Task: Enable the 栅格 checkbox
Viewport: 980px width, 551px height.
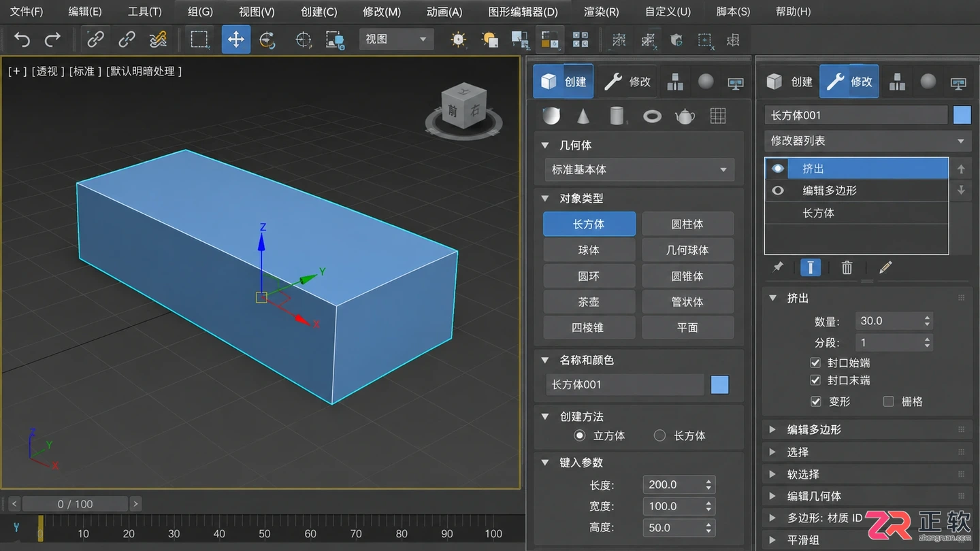Action: click(x=888, y=401)
